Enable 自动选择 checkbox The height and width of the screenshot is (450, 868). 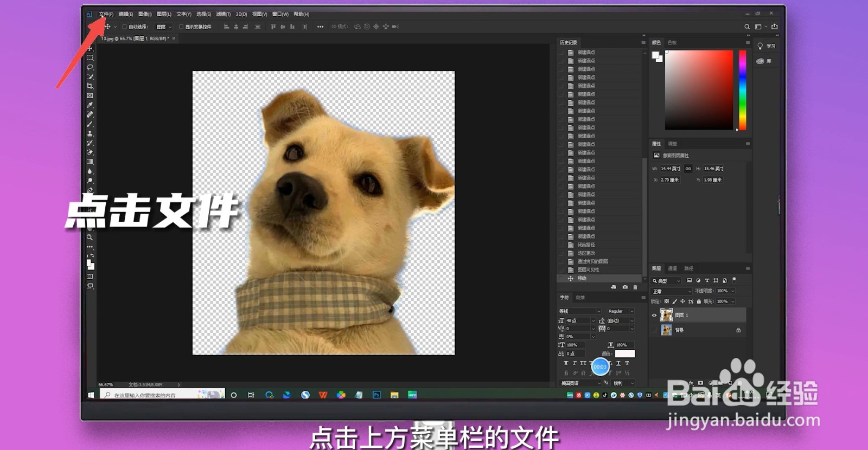125,27
